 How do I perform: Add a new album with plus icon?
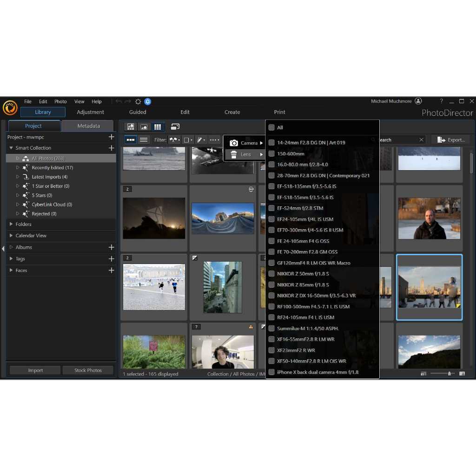point(111,247)
